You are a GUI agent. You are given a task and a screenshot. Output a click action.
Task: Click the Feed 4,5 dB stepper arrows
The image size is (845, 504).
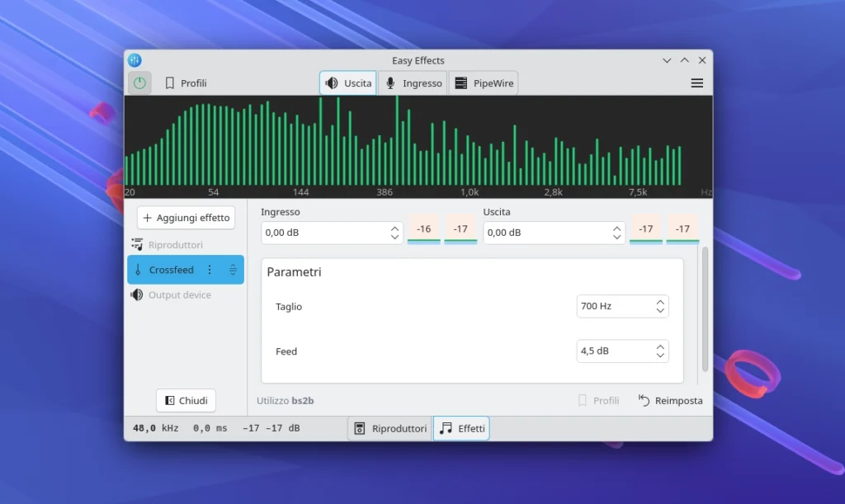coord(660,351)
